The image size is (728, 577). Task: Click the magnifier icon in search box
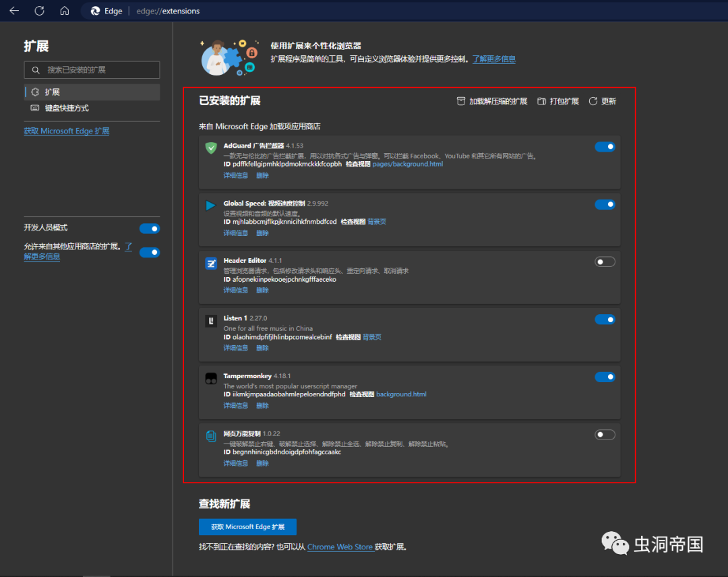point(36,70)
